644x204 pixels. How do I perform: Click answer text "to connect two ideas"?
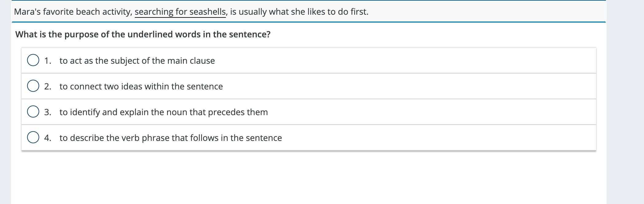[141, 86]
